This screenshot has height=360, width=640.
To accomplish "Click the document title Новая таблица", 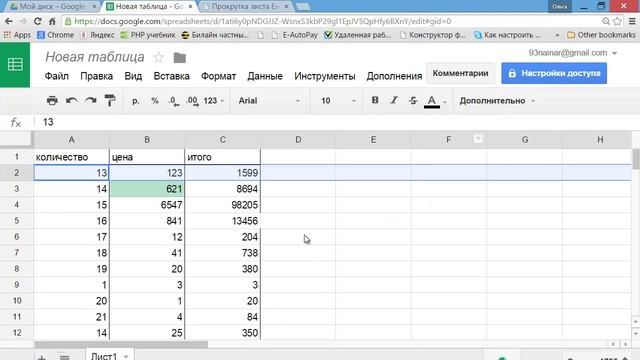I will pyautogui.click(x=95, y=57).
